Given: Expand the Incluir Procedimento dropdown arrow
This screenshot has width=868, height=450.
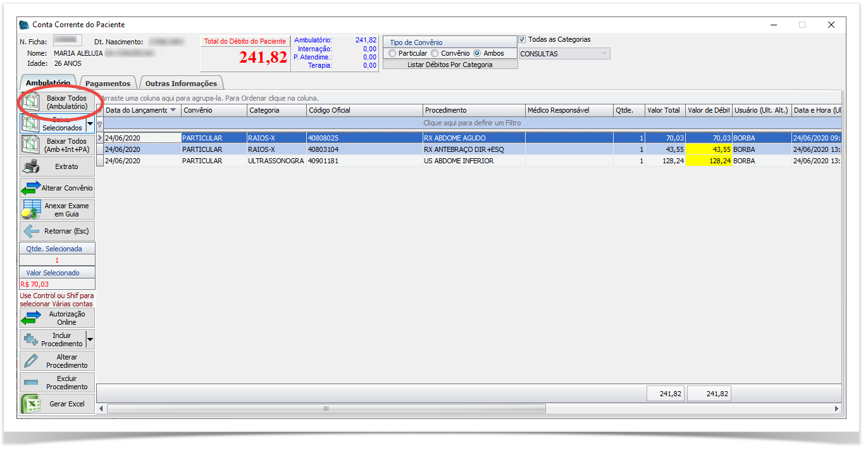Looking at the screenshot, I should [x=90, y=340].
